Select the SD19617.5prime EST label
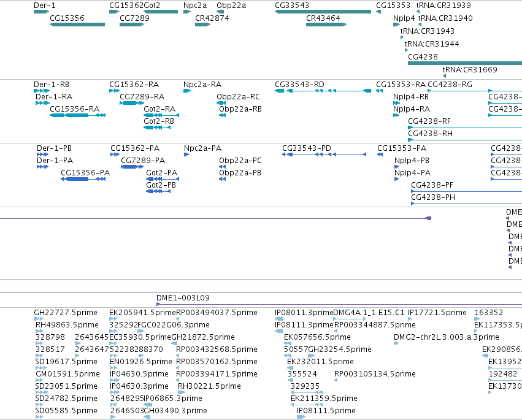Screen dimensions: 522x420 [67, 361]
